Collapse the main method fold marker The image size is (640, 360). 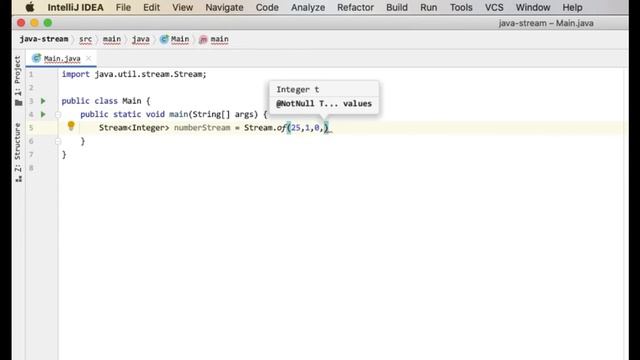coord(58,115)
